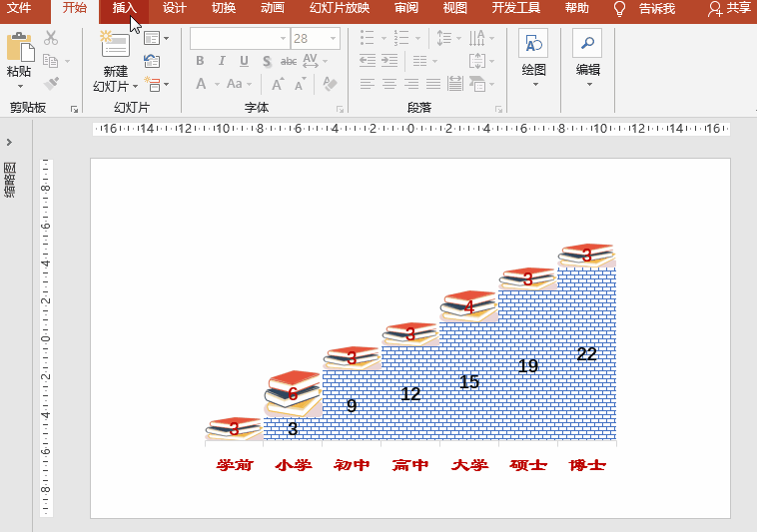Switch to the Insert (插入) tab
757x532 pixels.
pyautogui.click(x=124, y=8)
